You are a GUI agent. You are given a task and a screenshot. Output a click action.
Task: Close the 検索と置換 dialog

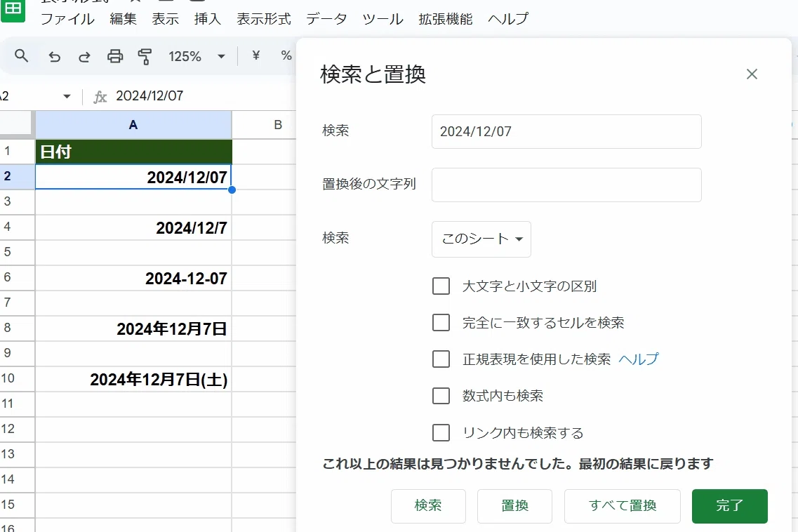click(752, 74)
